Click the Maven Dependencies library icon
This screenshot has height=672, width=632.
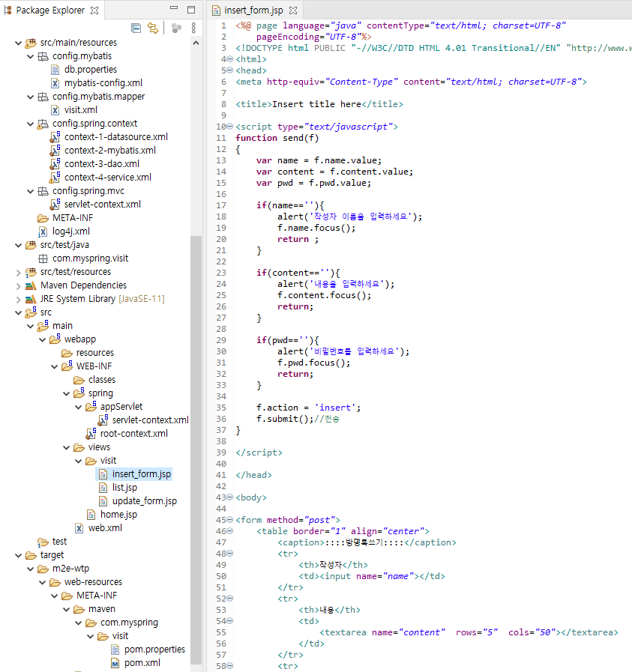(31, 285)
